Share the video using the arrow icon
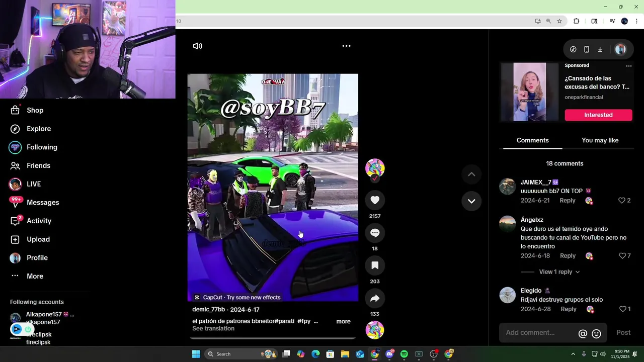 (x=375, y=298)
